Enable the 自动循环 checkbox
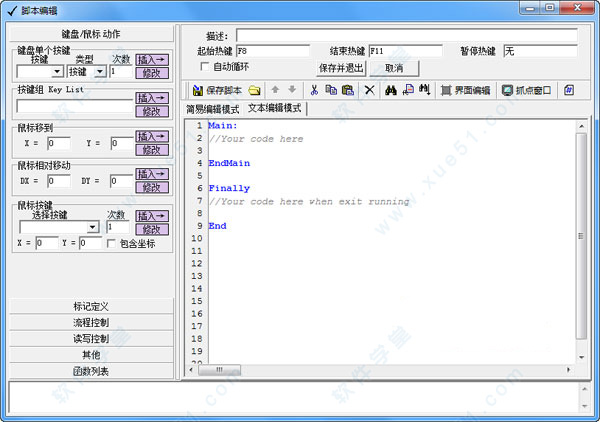600x422 pixels. pyautogui.click(x=205, y=67)
